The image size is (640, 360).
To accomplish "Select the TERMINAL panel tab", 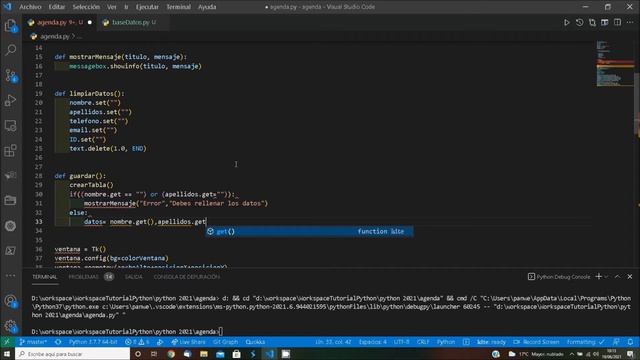I will pyautogui.click(x=44, y=277).
